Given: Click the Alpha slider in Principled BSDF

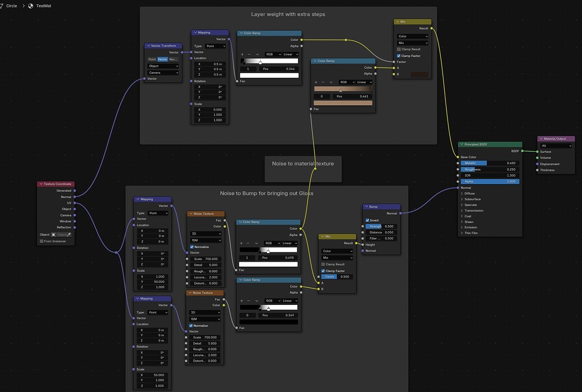Looking at the screenshot, I should (490, 182).
